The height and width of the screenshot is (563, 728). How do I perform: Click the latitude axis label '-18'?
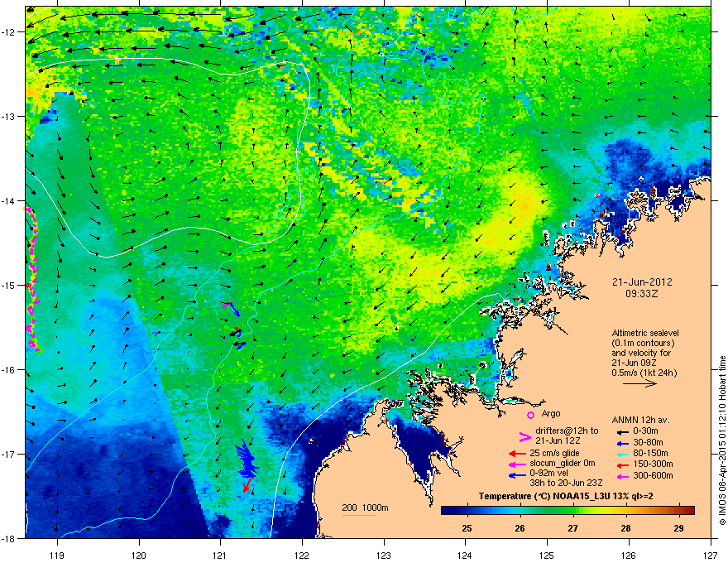point(9,538)
